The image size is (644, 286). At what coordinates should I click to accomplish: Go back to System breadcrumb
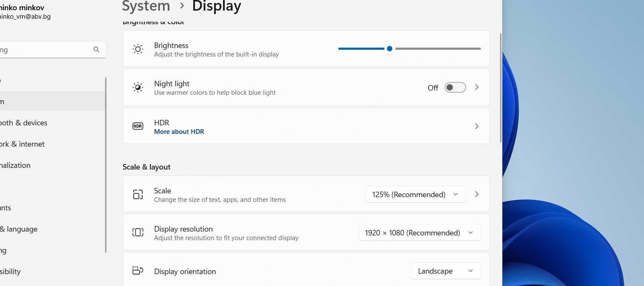point(146,6)
